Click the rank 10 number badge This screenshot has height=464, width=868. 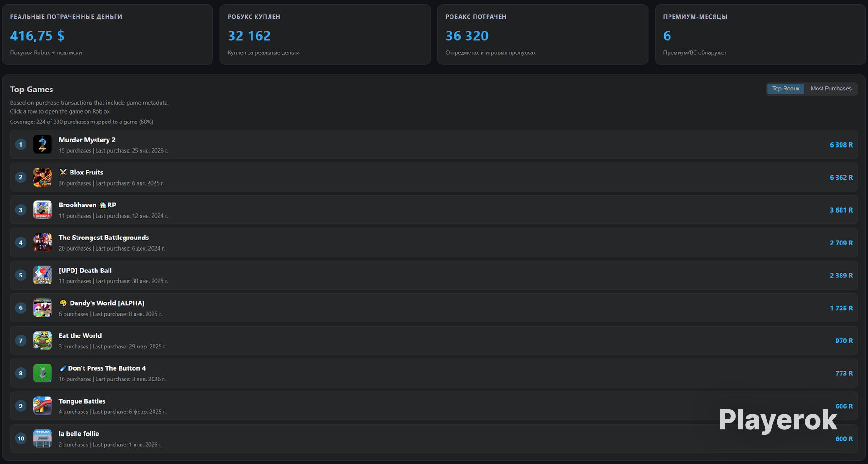click(x=21, y=438)
